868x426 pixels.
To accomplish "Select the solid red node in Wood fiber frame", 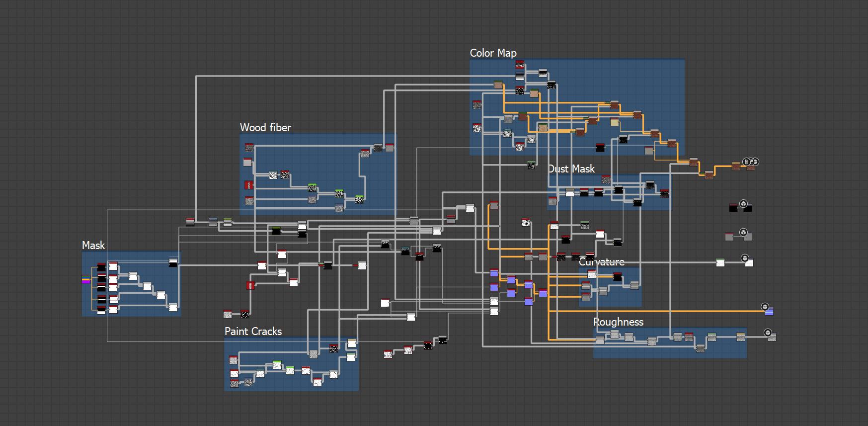I will click(249, 185).
